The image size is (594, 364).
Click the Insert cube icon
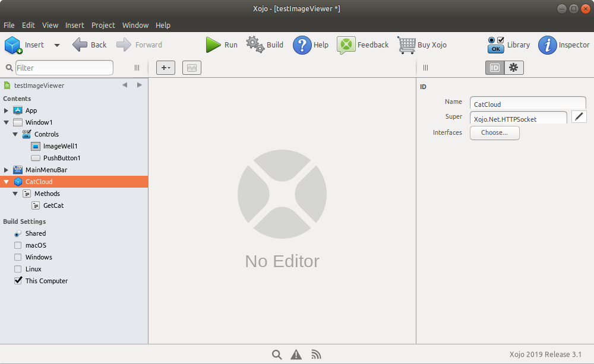(x=13, y=45)
